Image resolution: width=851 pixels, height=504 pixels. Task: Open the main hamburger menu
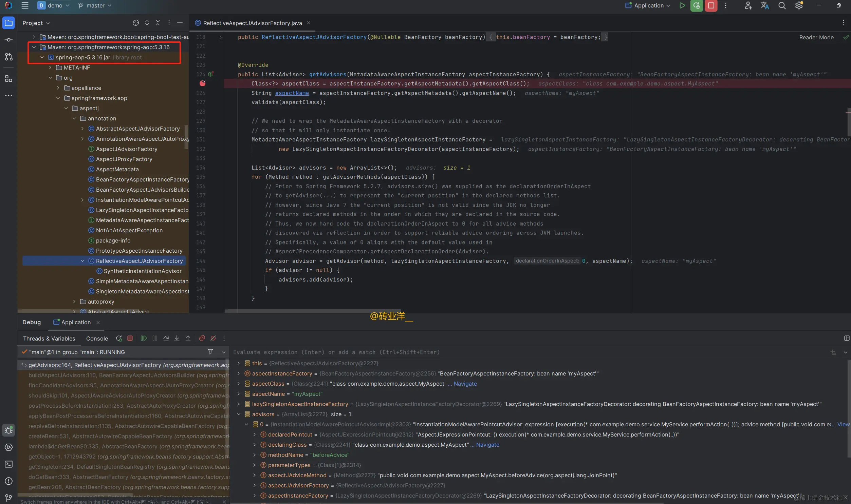(25, 5)
